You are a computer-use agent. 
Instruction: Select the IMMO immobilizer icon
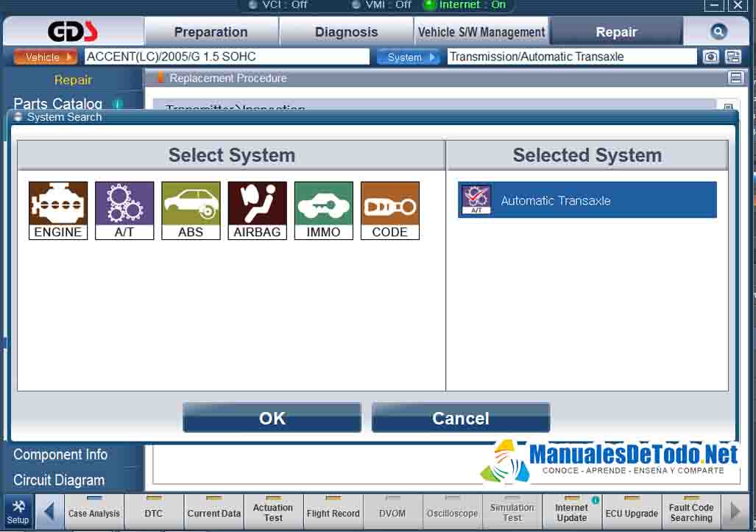click(323, 210)
